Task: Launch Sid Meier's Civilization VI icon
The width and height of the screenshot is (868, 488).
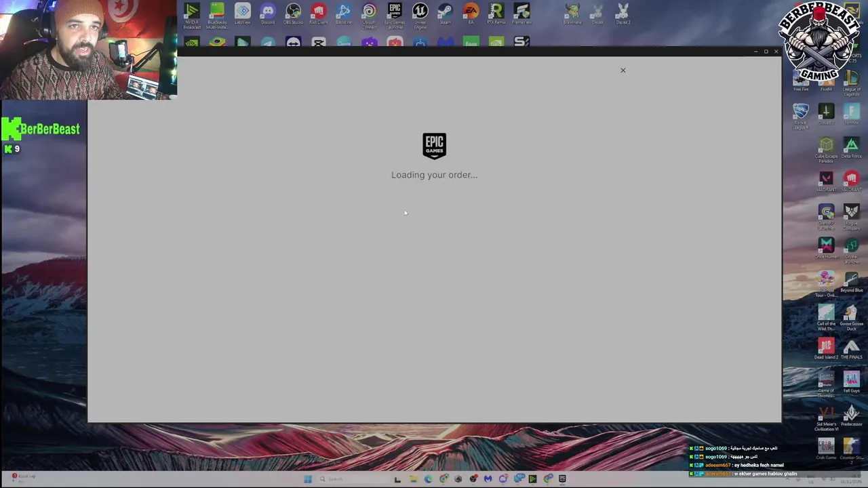Action: point(826,418)
